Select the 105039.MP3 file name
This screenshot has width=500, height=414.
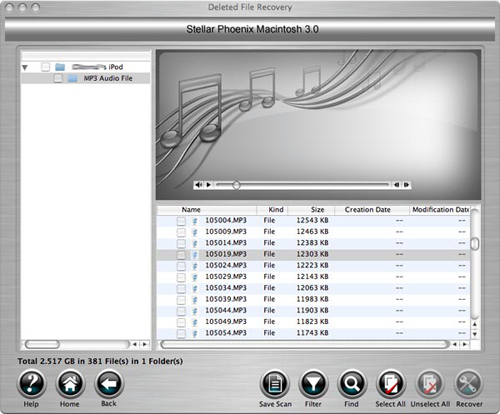click(x=226, y=299)
